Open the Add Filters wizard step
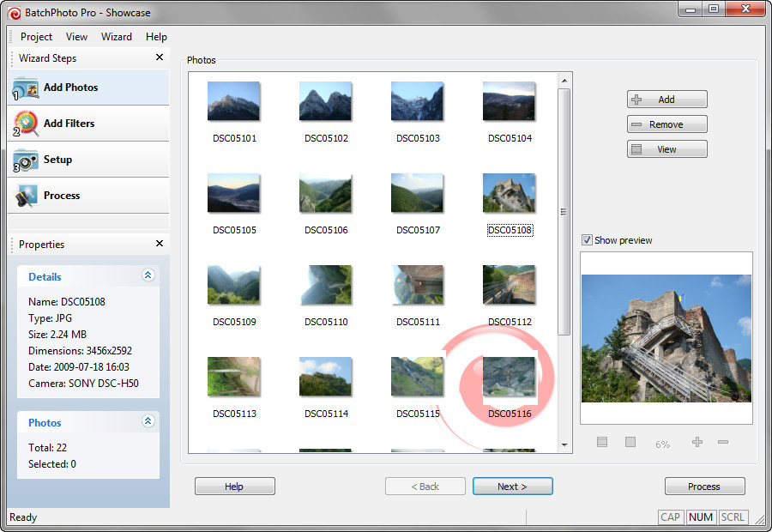 click(x=88, y=124)
